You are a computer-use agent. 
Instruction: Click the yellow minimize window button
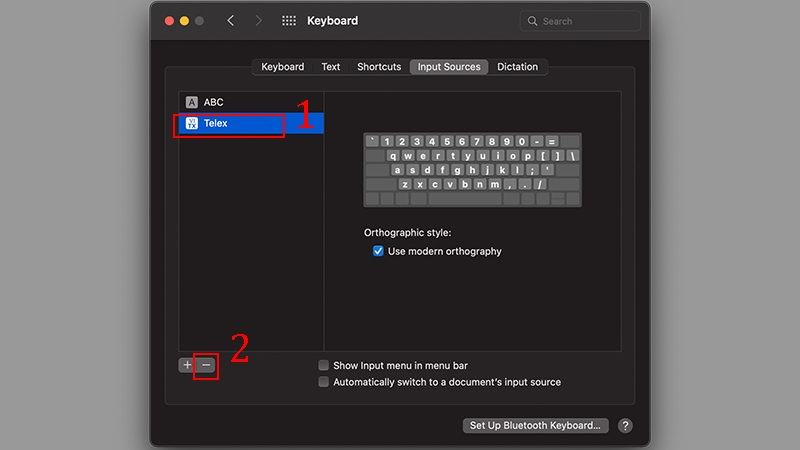(x=184, y=21)
